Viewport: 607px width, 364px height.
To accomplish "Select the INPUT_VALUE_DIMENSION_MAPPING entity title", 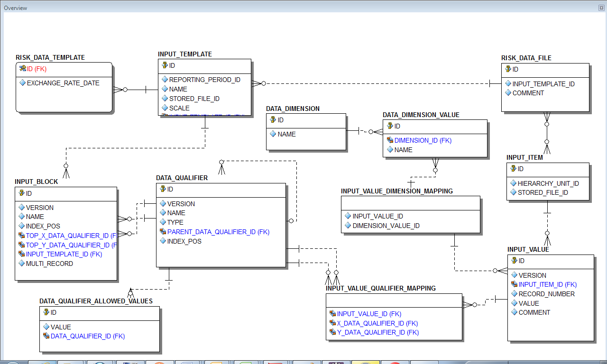I will point(397,191).
